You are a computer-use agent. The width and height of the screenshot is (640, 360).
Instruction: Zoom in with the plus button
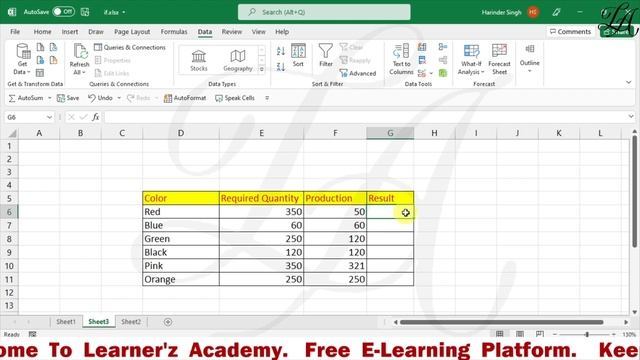[613, 334]
